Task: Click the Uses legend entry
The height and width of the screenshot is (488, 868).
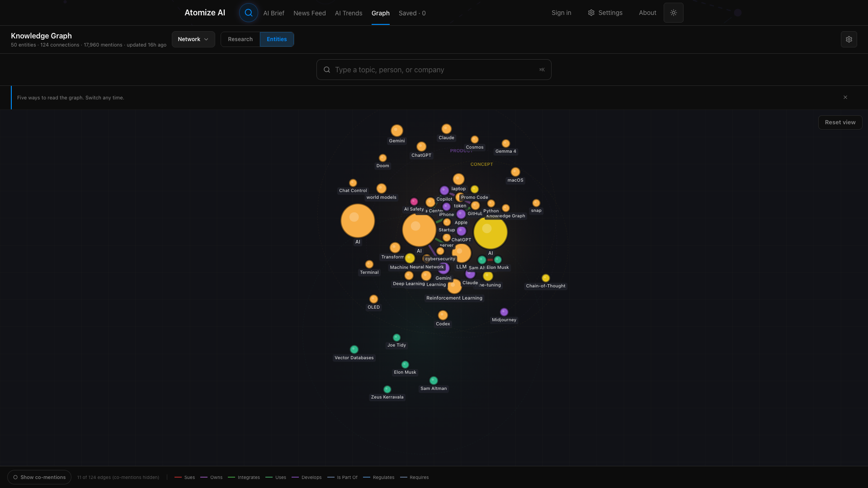Action: coord(276,477)
